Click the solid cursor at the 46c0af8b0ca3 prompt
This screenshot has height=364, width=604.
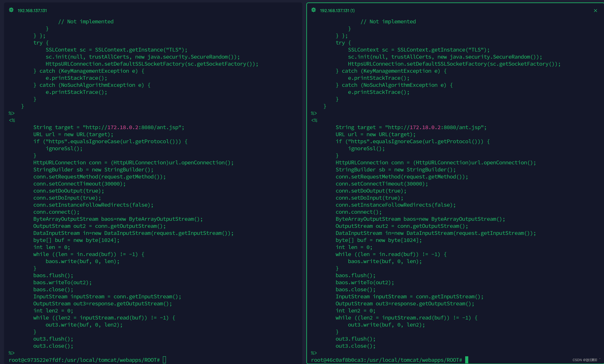[x=466, y=360]
